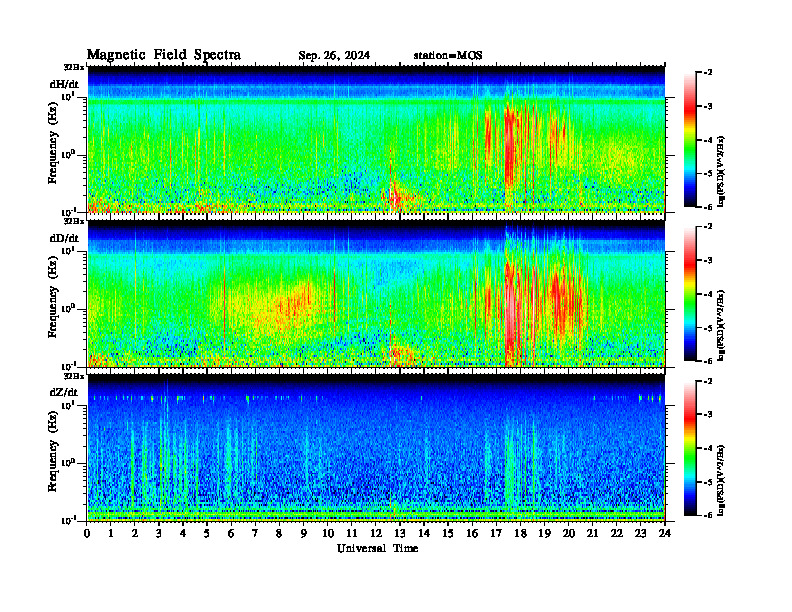Click the dH/dt spectrogram plot area
The height and width of the screenshot is (612, 792).
376,139
